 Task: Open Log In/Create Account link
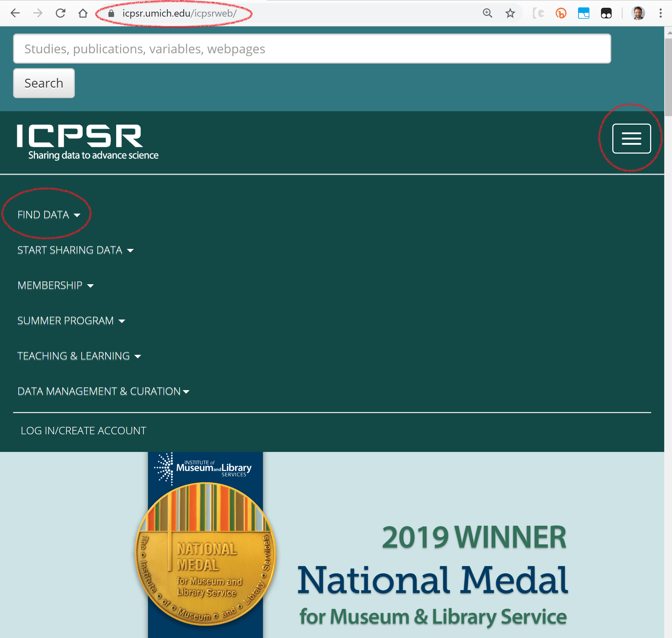click(83, 431)
